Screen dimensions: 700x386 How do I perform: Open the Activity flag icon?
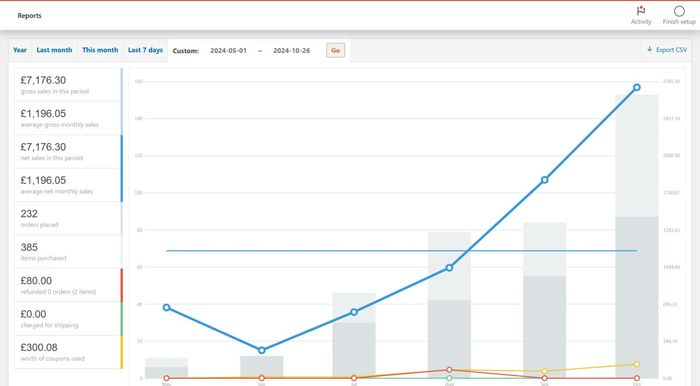(641, 11)
